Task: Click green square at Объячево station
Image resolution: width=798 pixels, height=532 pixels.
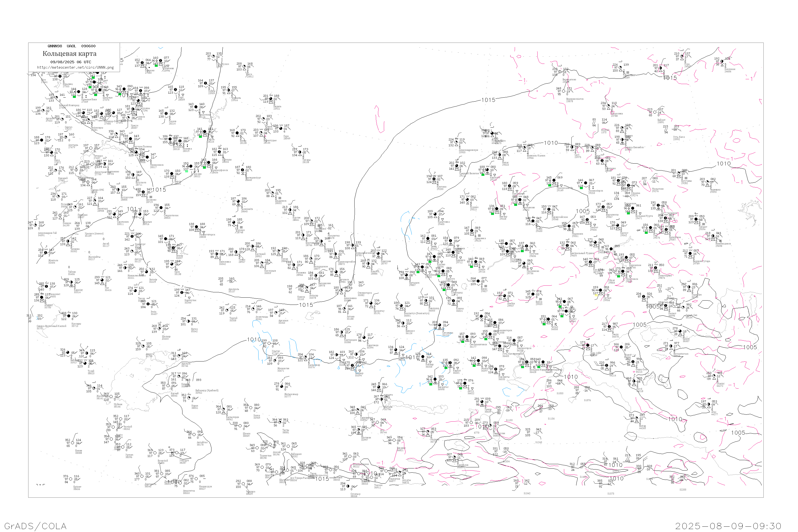Action: pyautogui.click(x=156, y=66)
